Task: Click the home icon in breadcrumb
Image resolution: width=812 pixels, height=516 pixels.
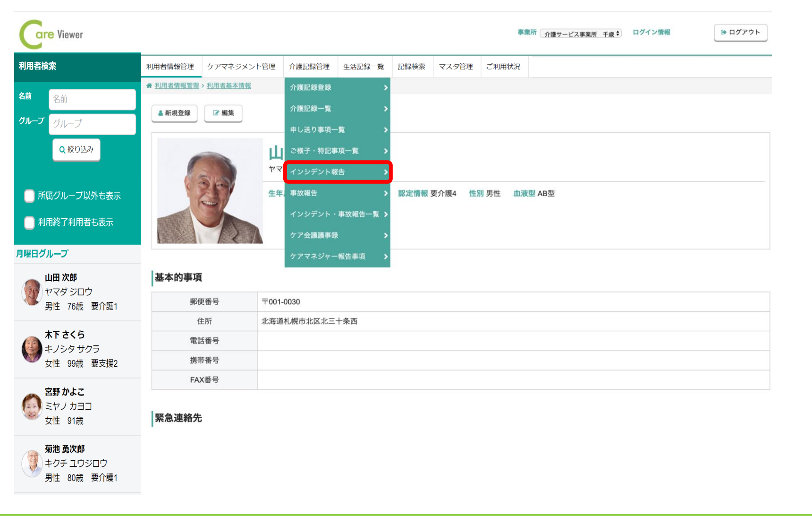Action: click(x=149, y=86)
